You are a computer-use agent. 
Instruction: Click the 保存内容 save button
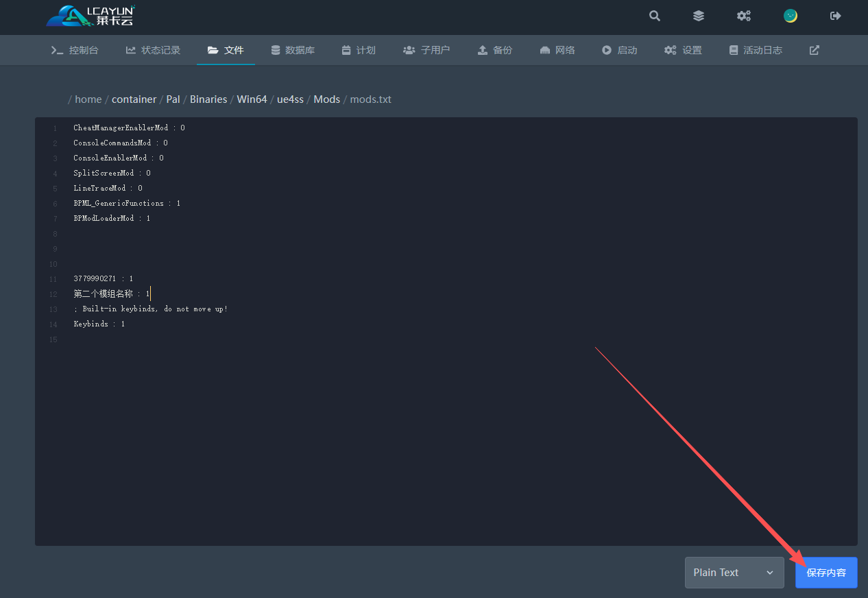[826, 573]
